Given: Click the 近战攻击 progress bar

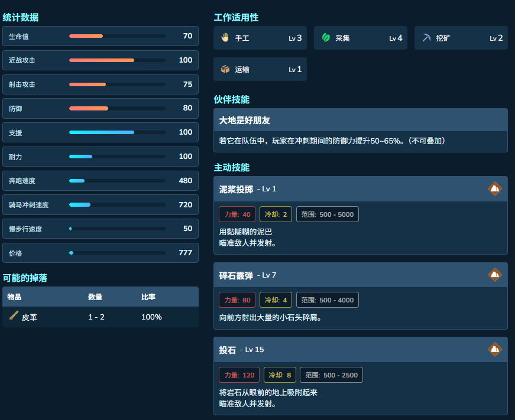Looking at the screenshot, I should (x=117, y=60).
